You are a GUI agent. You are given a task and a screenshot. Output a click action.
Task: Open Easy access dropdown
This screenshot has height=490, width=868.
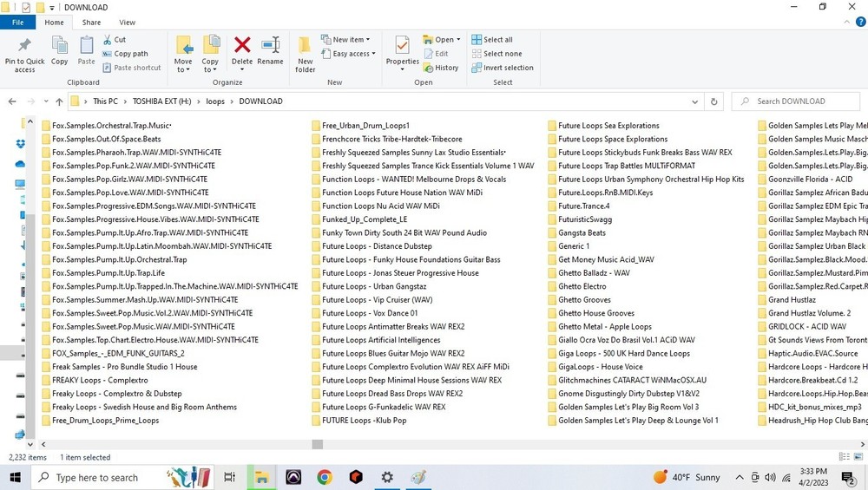coord(348,54)
